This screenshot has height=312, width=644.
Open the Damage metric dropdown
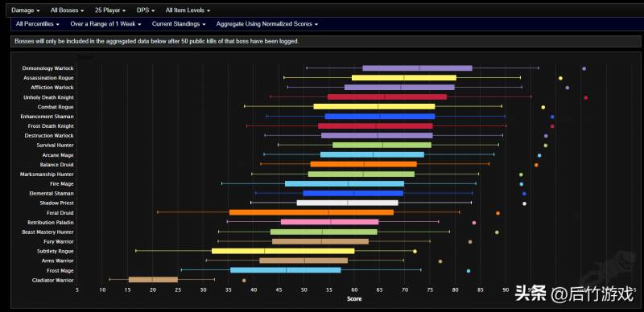(x=26, y=10)
